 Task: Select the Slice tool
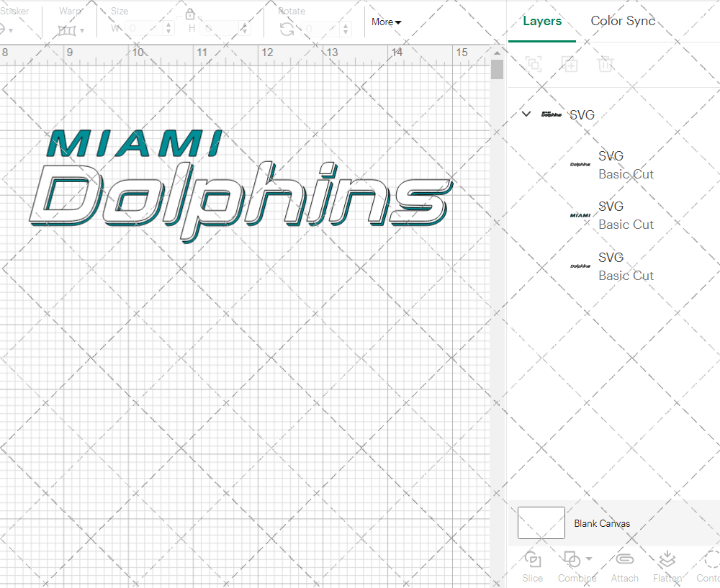[x=532, y=566]
